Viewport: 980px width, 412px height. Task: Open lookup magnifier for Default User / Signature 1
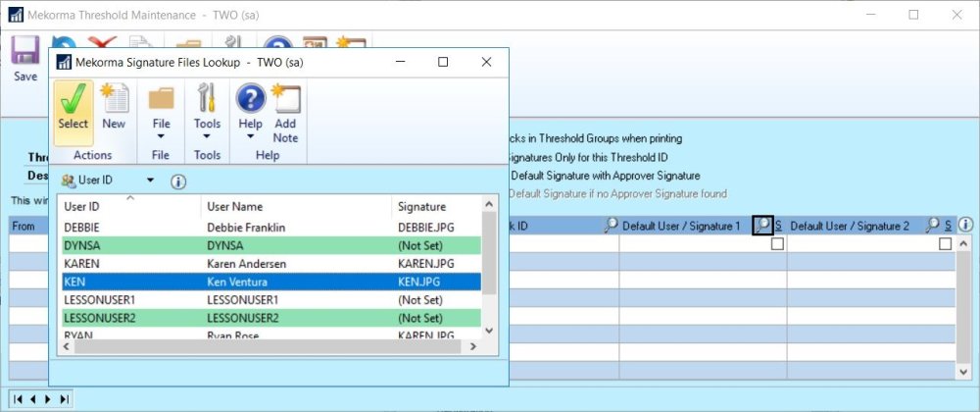[x=762, y=226]
